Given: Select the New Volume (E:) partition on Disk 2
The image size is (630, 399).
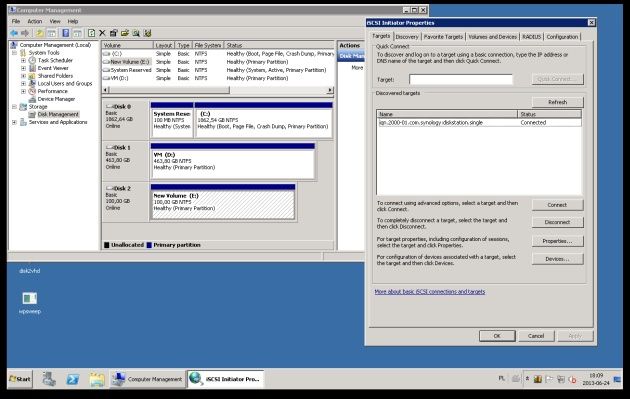Looking at the screenshot, I should (223, 202).
